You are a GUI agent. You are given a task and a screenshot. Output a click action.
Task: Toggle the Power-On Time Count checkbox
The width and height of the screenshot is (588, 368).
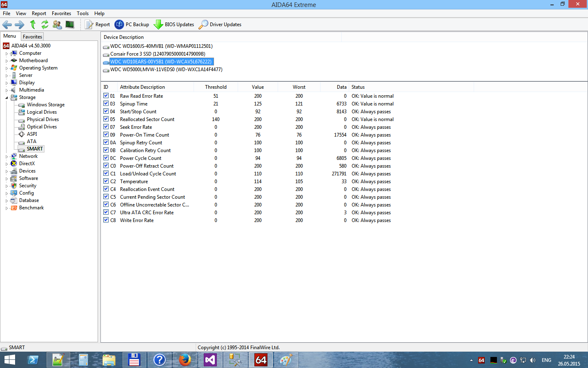(x=106, y=135)
